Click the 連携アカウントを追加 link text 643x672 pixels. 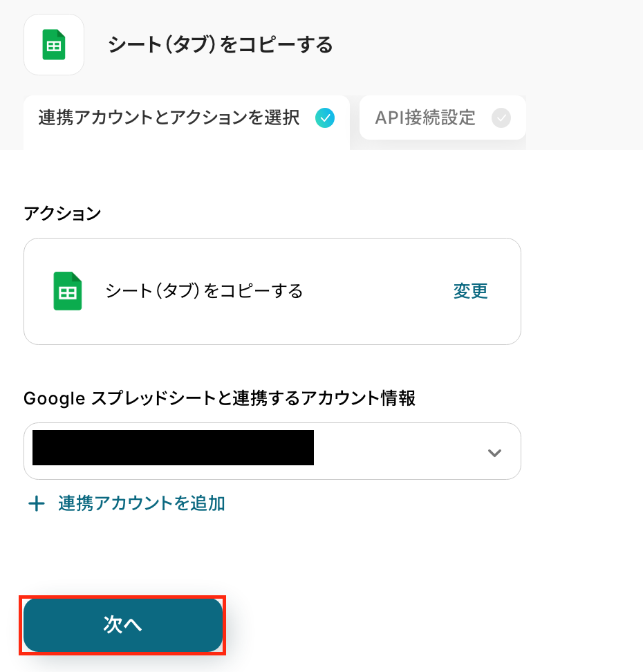[142, 503]
